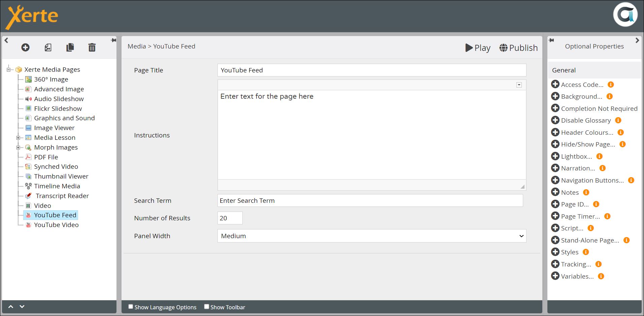Click the add new page plus icon
Image resolution: width=644 pixels, height=316 pixels.
[25, 48]
